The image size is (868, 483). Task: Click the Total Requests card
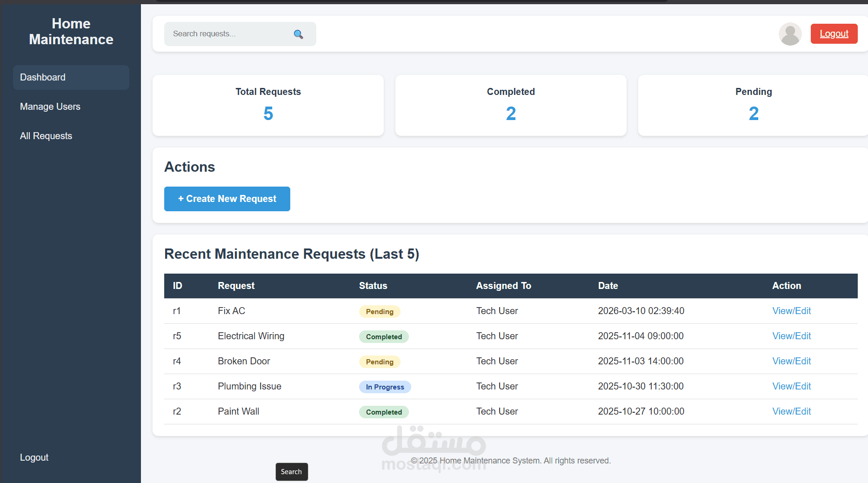(x=268, y=106)
